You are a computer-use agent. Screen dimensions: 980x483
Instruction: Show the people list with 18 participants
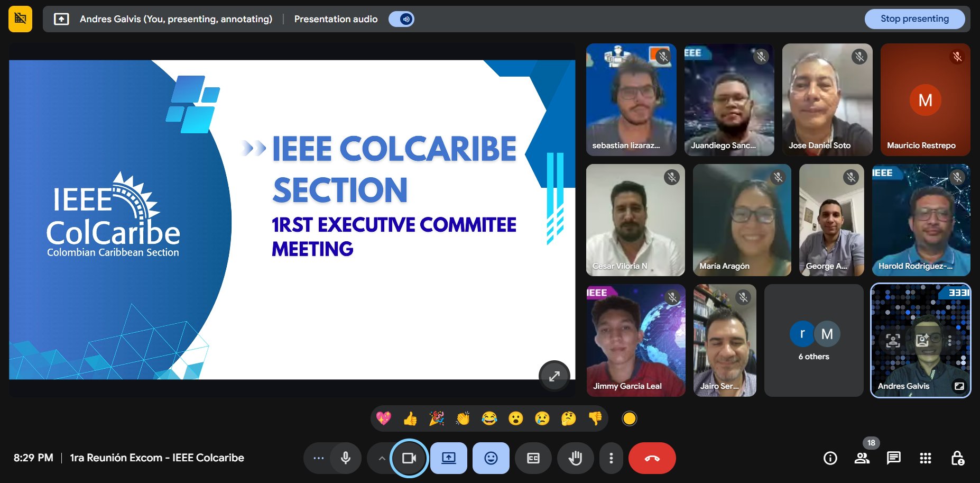pyautogui.click(x=862, y=458)
